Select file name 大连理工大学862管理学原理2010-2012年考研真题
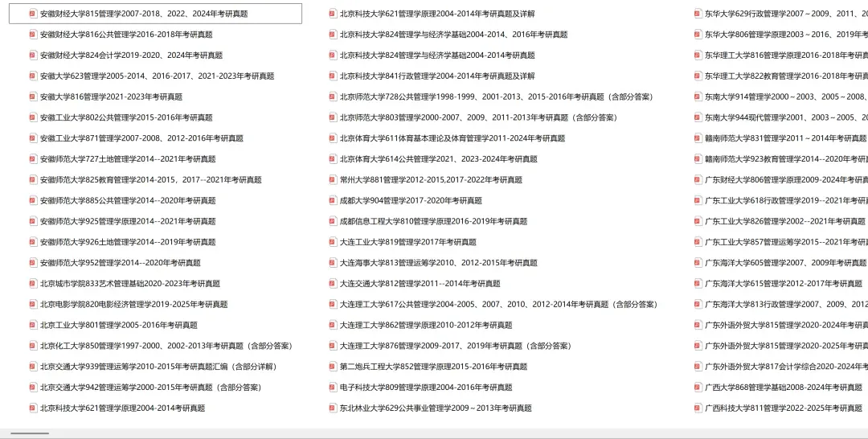This screenshot has height=439, width=868. (x=426, y=325)
